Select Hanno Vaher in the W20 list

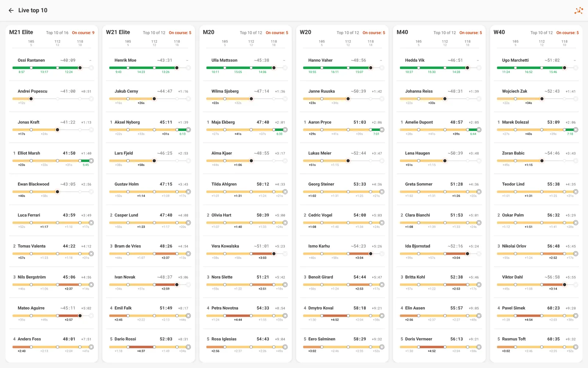coord(320,60)
